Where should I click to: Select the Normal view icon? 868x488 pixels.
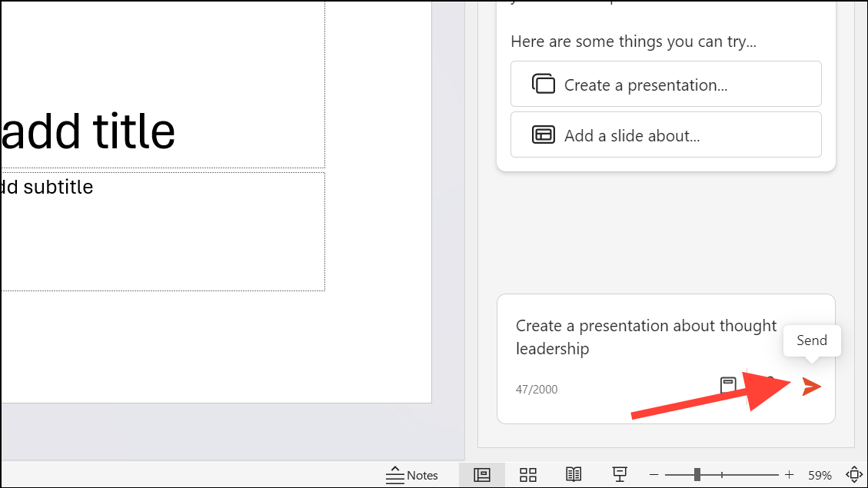point(482,474)
